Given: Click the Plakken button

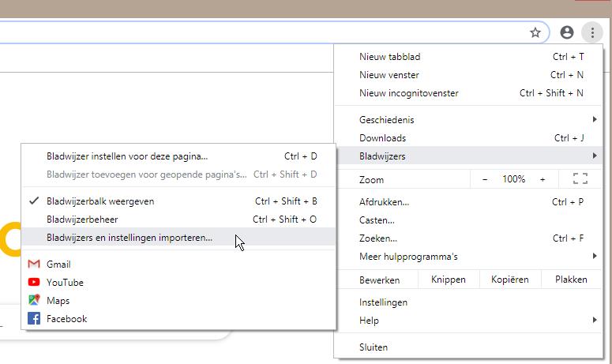Looking at the screenshot, I should point(570,280).
